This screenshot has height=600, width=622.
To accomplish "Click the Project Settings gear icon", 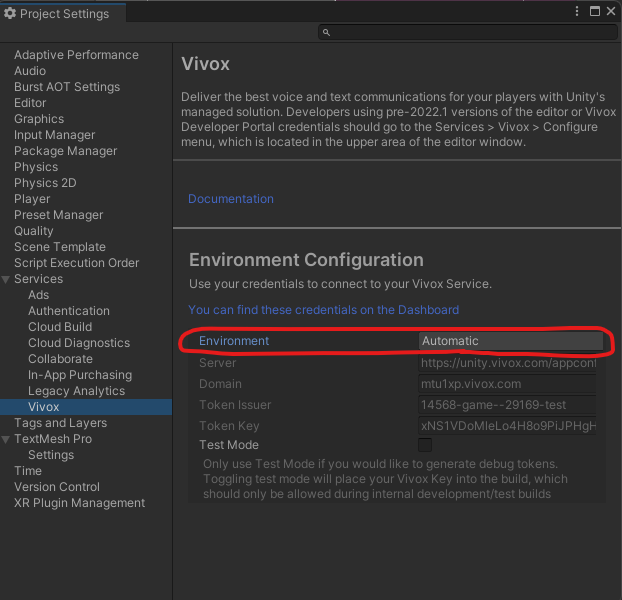I will [x=10, y=13].
